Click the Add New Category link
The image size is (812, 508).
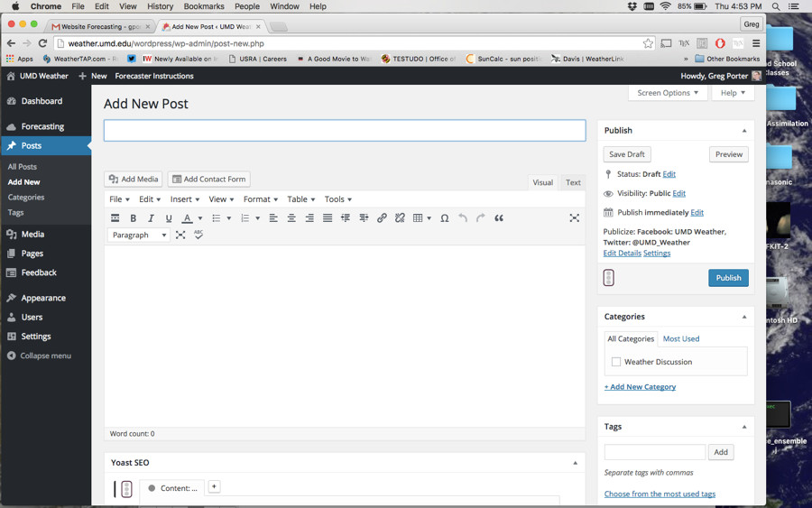[640, 387]
